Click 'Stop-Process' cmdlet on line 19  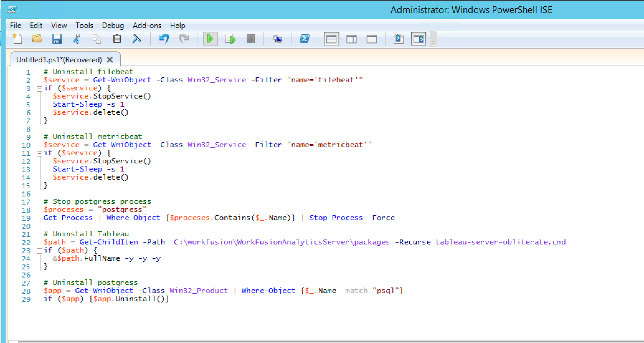click(x=336, y=218)
